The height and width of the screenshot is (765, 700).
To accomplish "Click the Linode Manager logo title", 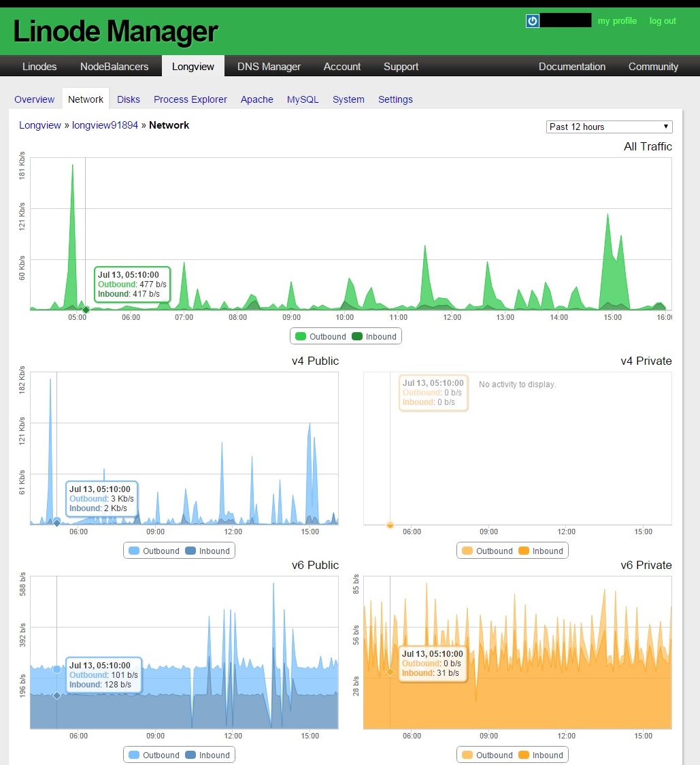I will (116, 32).
